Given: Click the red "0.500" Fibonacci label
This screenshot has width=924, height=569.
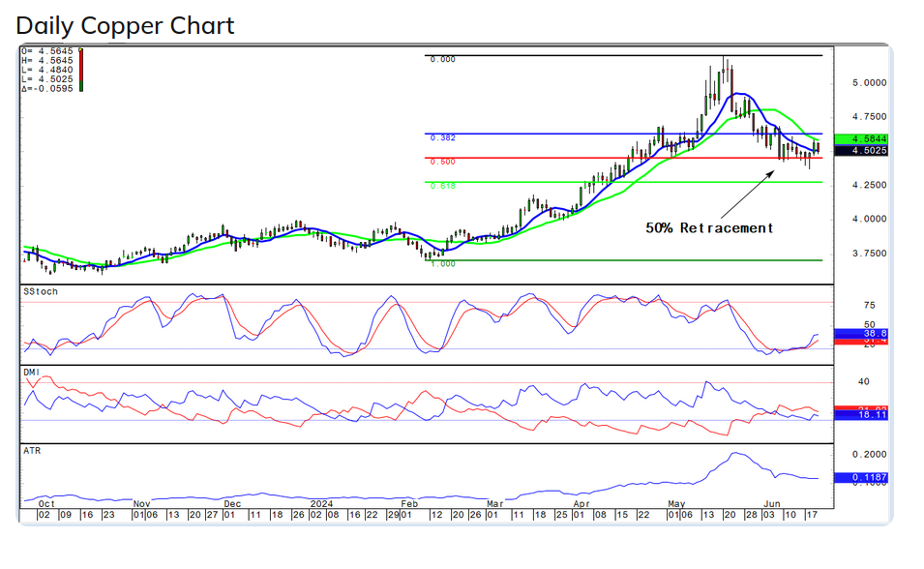Looking at the screenshot, I should coord(442,163).
